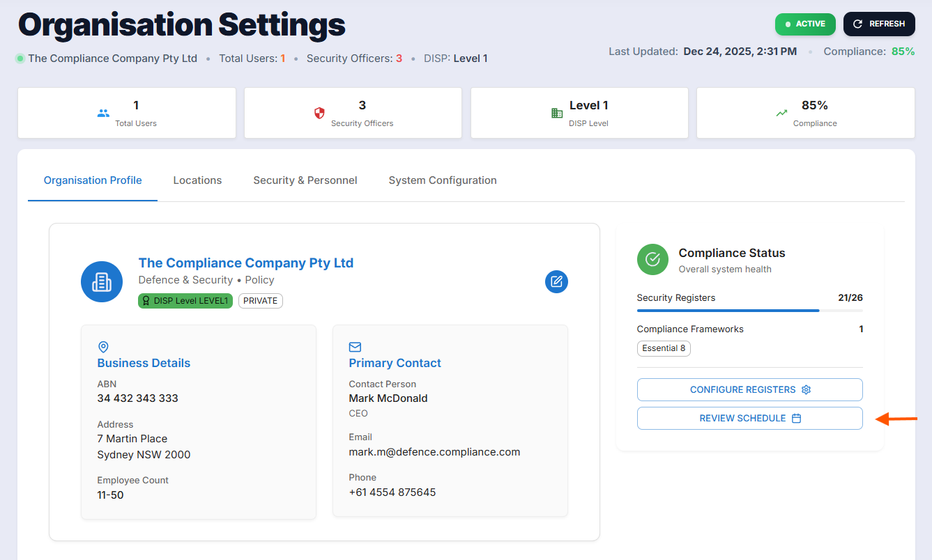This screenshot has width=932, height=560.
Task: Click the location pin icon above Business Details
Action: pyautogui.click(x=103, y=347)
